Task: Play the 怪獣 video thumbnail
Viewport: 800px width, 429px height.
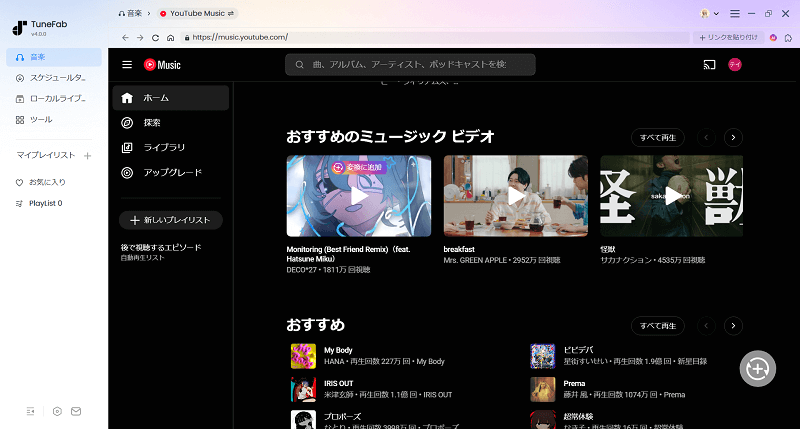Action: (x=671, y=196)
